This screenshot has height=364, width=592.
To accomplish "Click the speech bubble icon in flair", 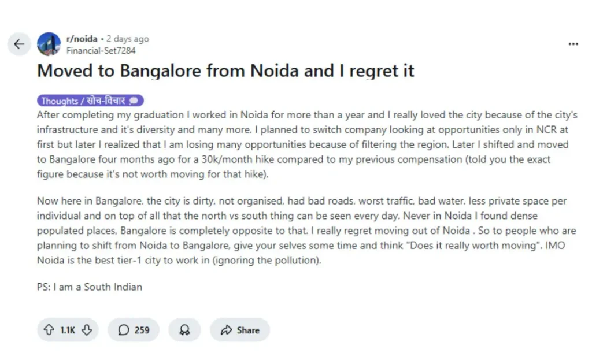I will coord(134,101).
